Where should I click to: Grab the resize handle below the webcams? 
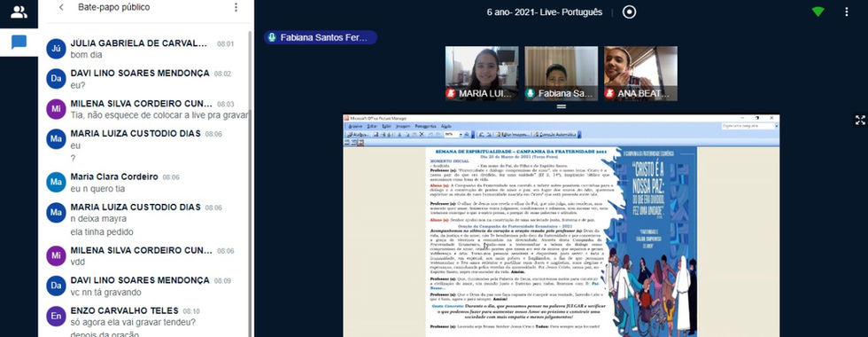(562, 106)
